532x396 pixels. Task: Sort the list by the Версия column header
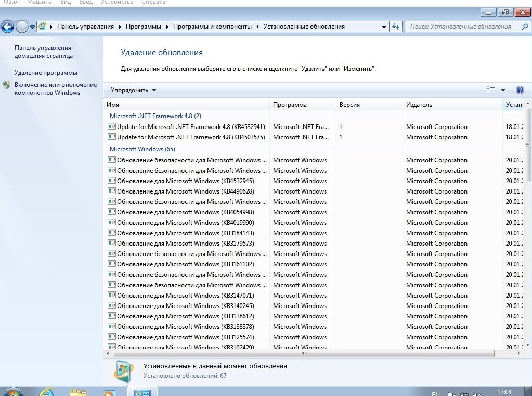(x=369, y=105)
